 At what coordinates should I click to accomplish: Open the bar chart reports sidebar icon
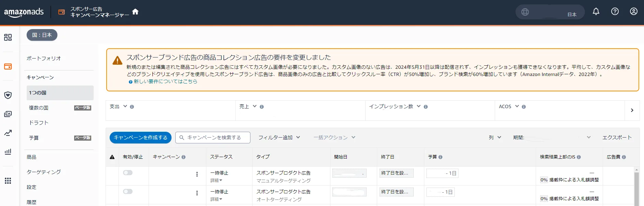click(x=8, y=152)
